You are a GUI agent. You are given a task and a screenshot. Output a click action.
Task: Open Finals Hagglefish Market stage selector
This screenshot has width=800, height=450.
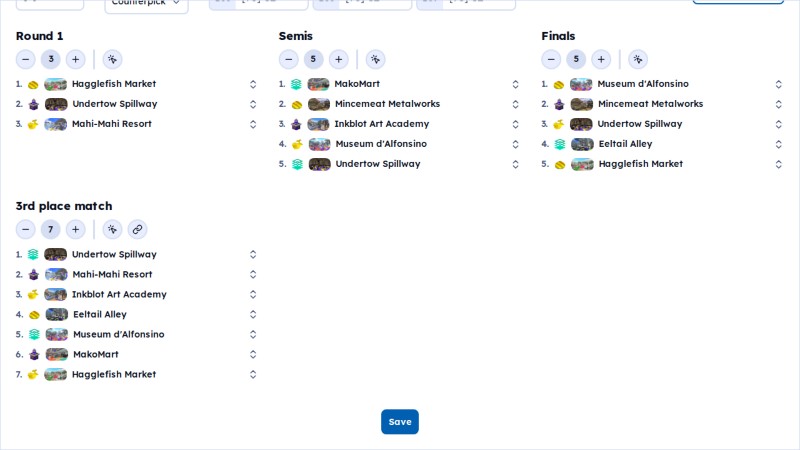coord(779,164)
